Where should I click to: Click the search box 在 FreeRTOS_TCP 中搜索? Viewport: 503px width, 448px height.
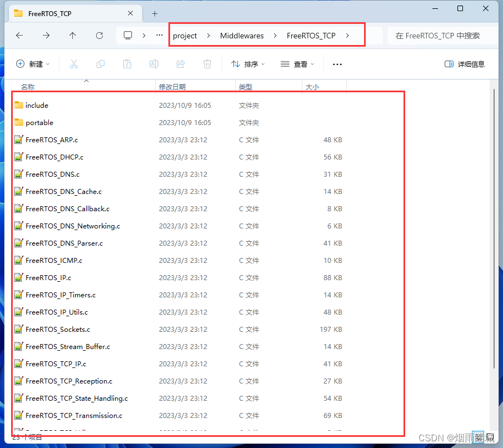click(442, 36)
